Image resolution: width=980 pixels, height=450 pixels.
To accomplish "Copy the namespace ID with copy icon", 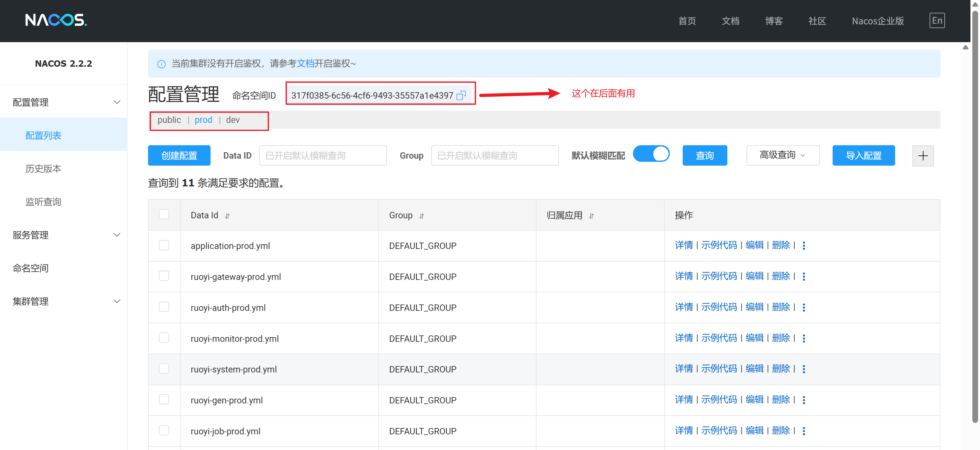I will (461, 95).
